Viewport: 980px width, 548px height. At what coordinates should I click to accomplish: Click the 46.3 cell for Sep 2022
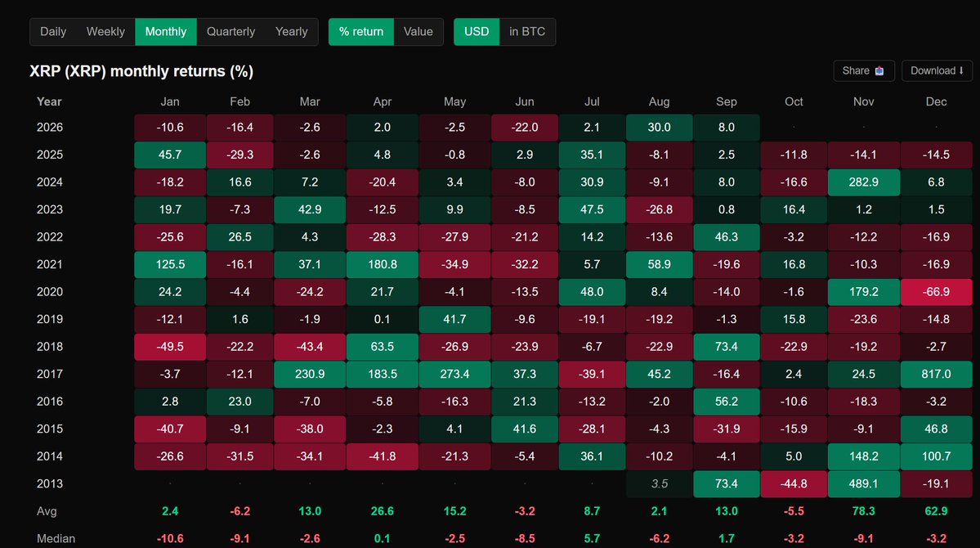727,237
